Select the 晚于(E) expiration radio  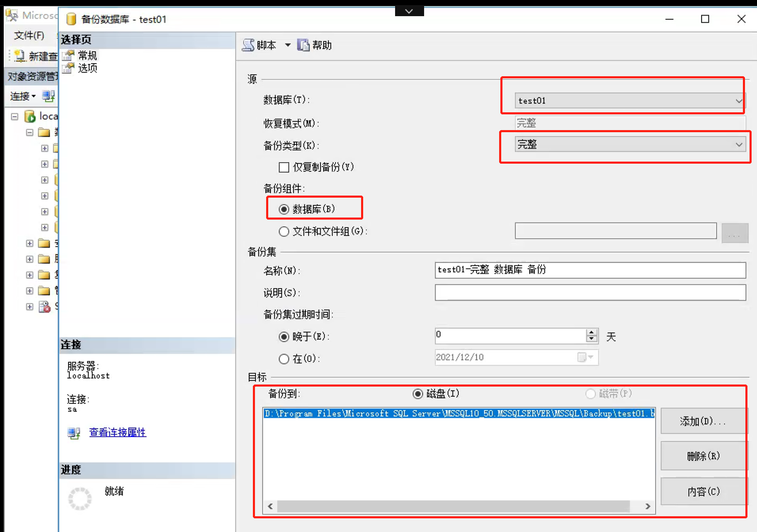click(284, 337)
